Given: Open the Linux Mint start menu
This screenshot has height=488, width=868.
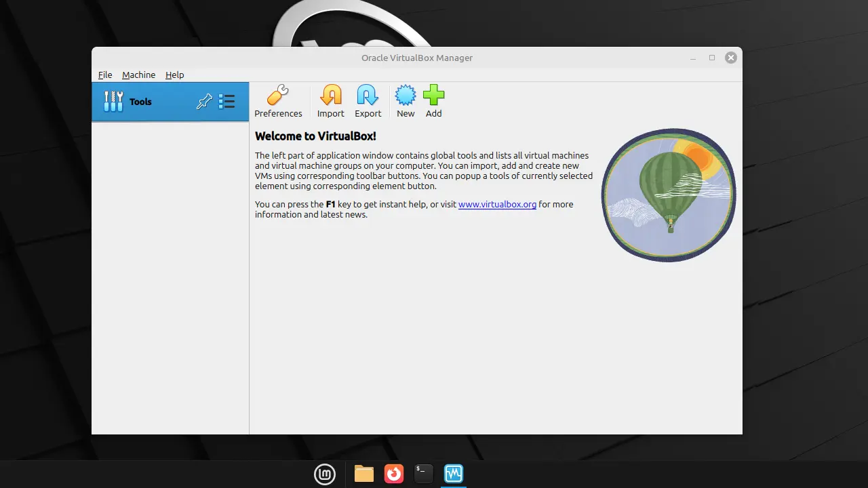Looking at the screenshot, I should 325,474.
